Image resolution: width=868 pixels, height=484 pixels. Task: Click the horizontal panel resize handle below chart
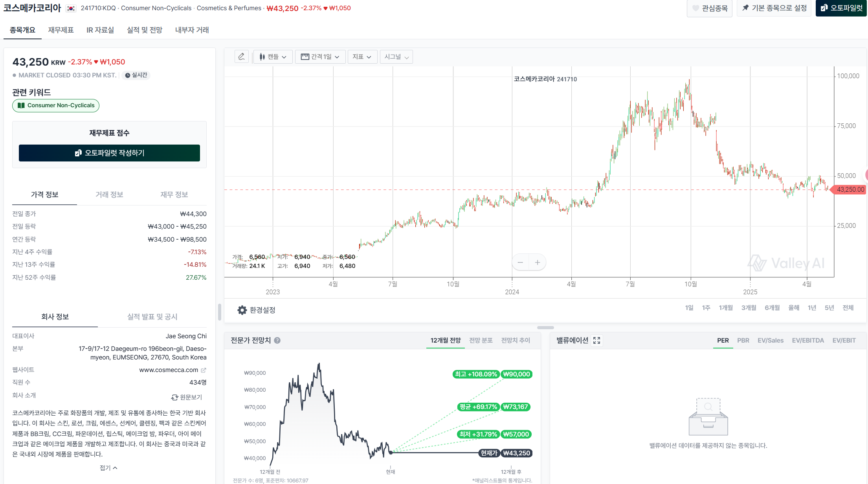click(x=545, y=328)
